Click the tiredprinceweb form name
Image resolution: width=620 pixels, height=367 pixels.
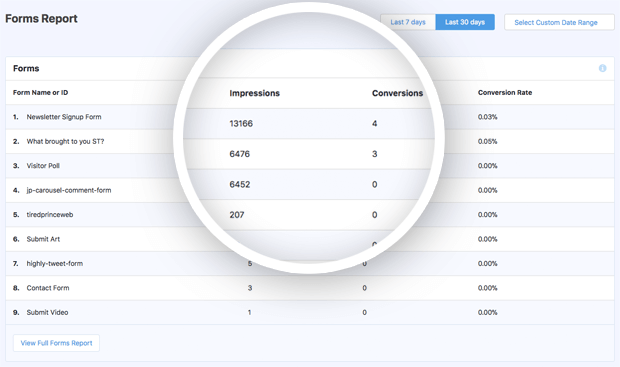(50, 215)
